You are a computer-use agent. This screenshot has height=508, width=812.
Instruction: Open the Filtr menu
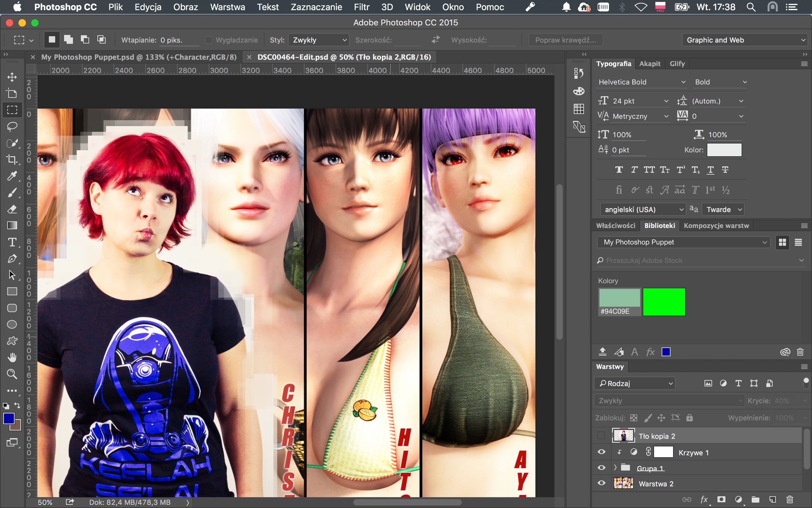(362, 7)
